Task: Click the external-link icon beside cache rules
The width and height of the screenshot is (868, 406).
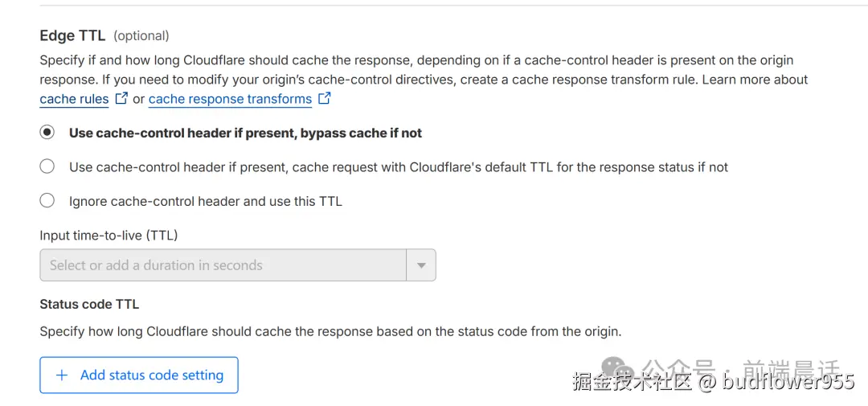Action: click(121, 99)
